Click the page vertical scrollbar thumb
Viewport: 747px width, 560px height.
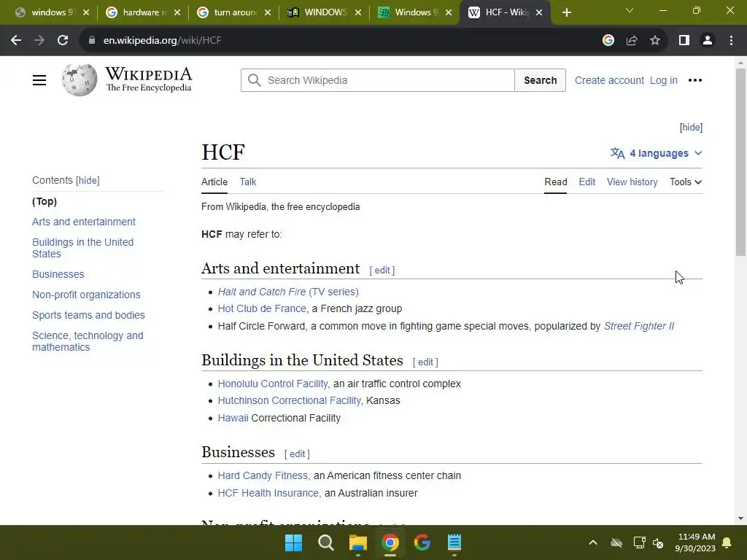[740, 162]
